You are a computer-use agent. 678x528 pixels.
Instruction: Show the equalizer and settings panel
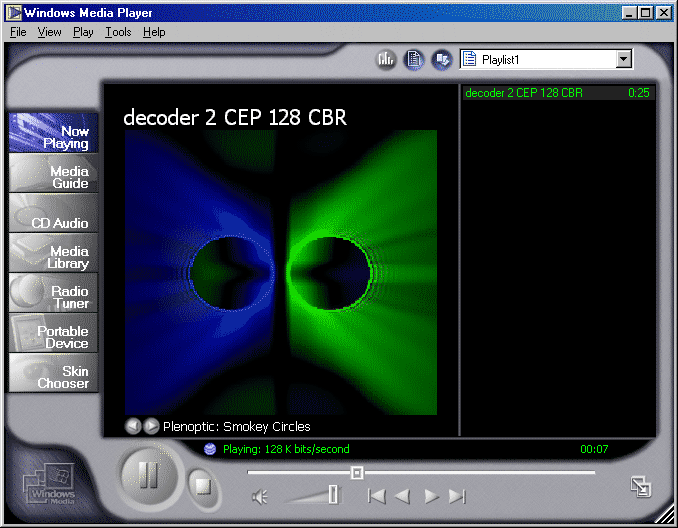386,60
